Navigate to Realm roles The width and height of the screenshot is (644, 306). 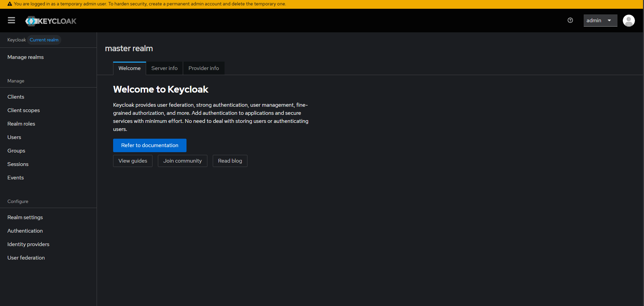click(21, 124)
